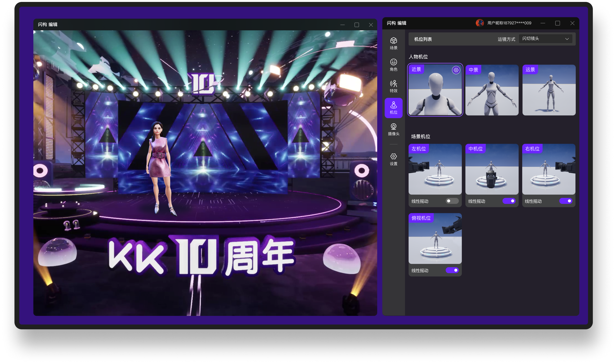
Task: Select the 近景 close-up camera thumbnail
Action: pos(435,90)
